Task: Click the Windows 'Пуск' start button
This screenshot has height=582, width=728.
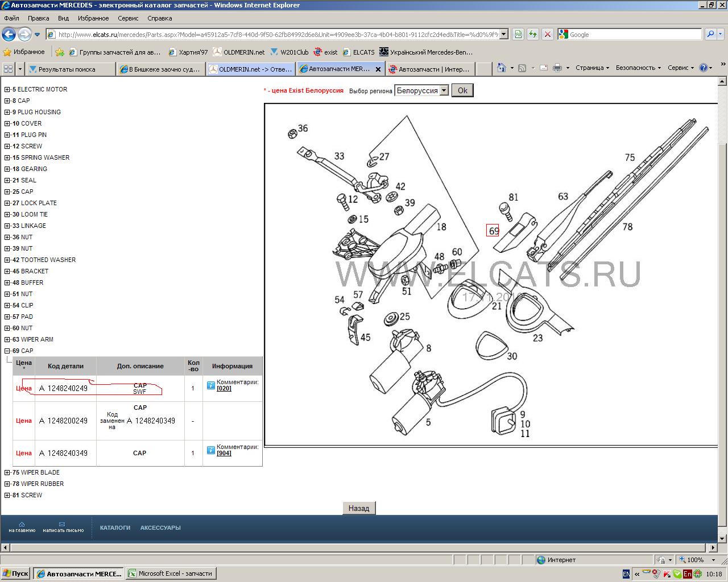Action: point(16,573)
